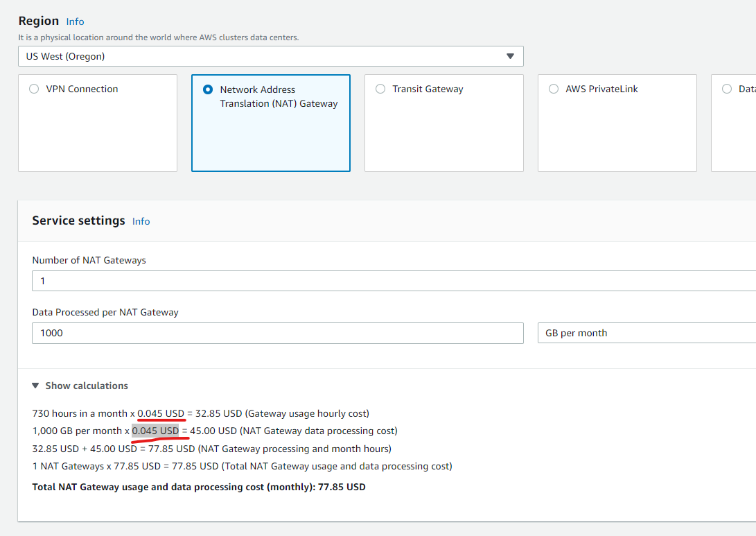Click the Gateway usage hourly cost calculation line
The width and height of the screenshot is (756, 536).
pyautogui.click(x=200, y=413)
